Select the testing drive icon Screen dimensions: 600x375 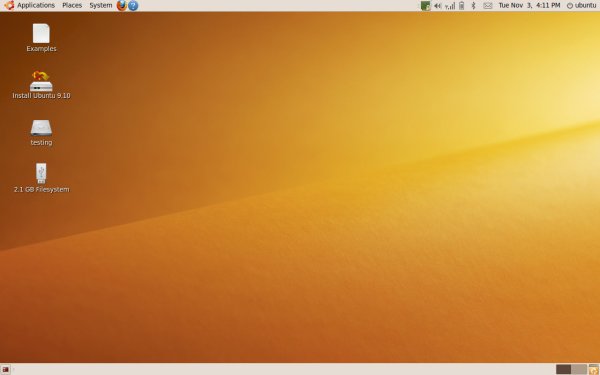41,128
